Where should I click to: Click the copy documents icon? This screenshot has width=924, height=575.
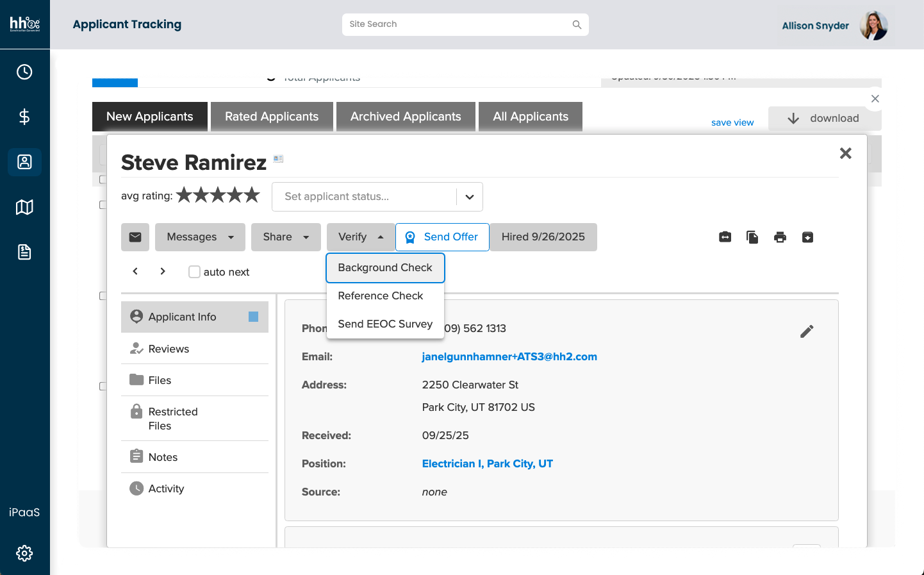(752, 237)
